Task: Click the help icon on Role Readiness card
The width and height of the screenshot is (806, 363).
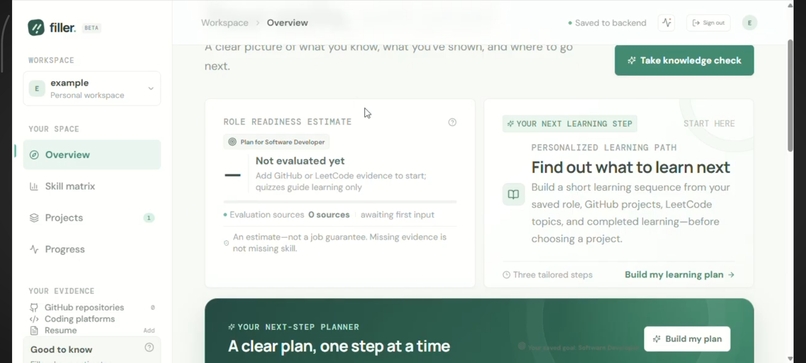Action: point(452,122)
